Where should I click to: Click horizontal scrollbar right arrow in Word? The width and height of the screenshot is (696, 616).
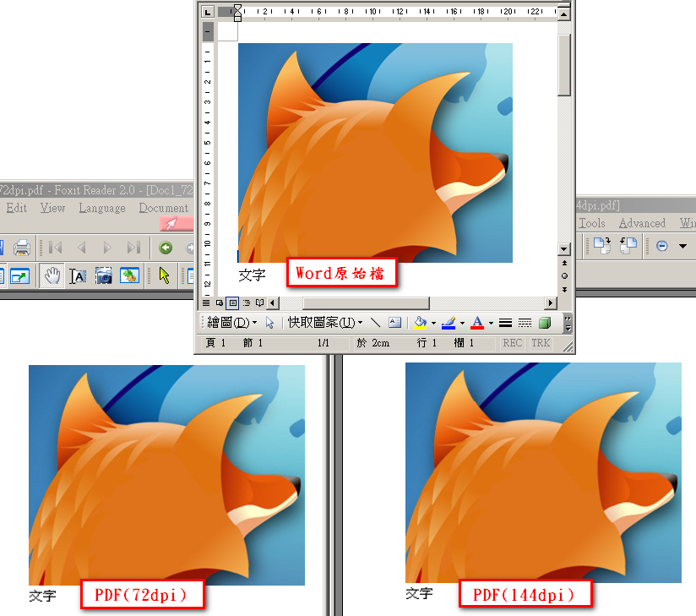(x=551, y=303)
